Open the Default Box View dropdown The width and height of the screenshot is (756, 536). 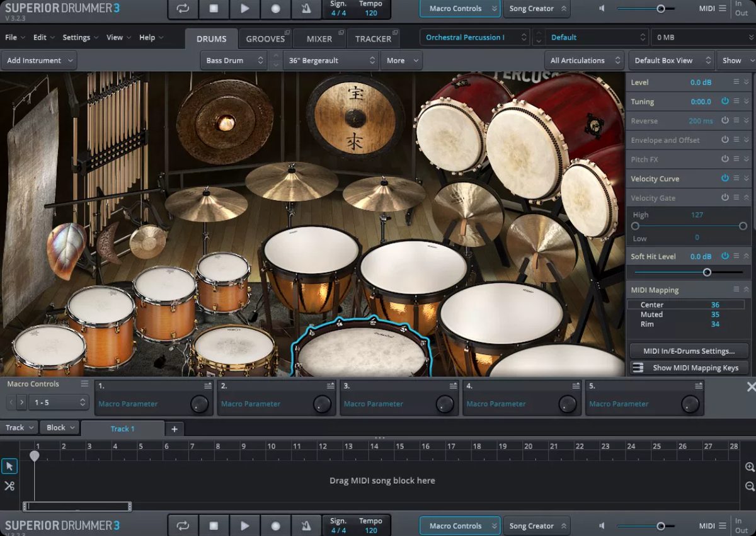pyautogui.click(x=672, y=60)
